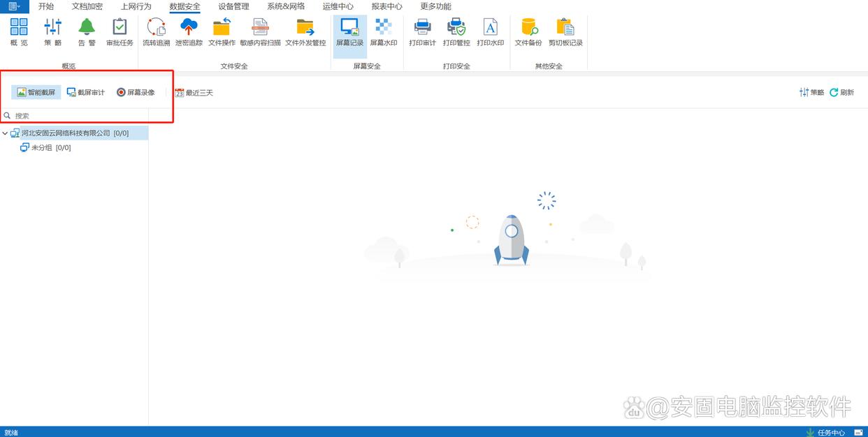The height and width of the screenshot is (437, 868).
Task: Open the application menu button at top-left
Action: click(14, 6)
